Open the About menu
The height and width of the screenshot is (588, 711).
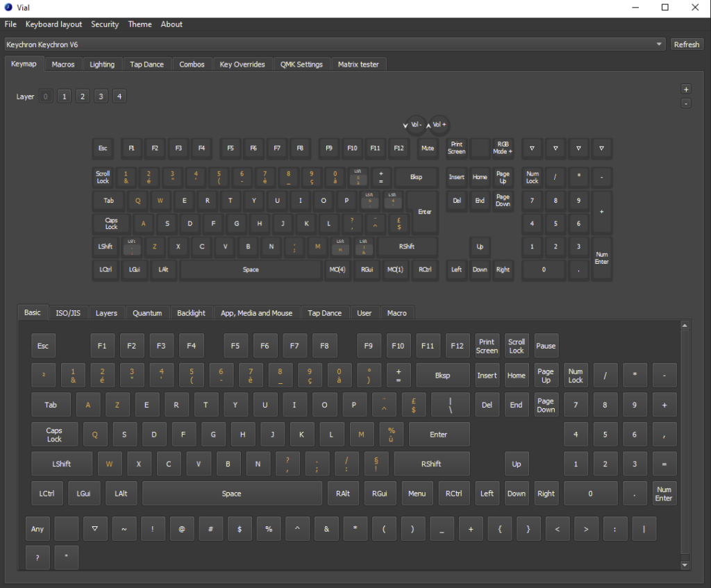(172, 24)
